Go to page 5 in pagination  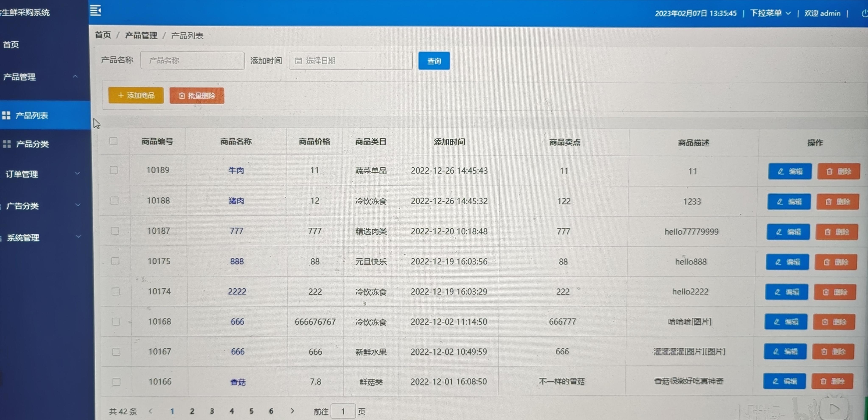coord(251,411)
